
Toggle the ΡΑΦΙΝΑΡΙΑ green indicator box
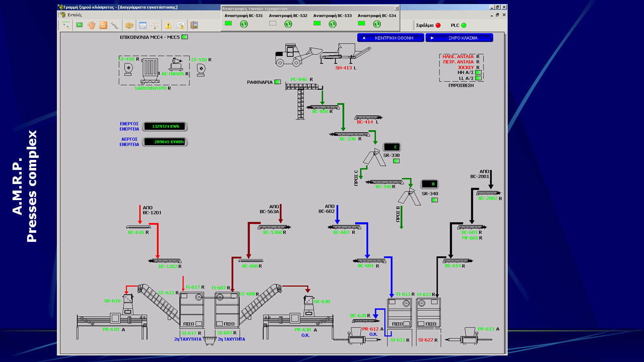click(x=278, y=82)
